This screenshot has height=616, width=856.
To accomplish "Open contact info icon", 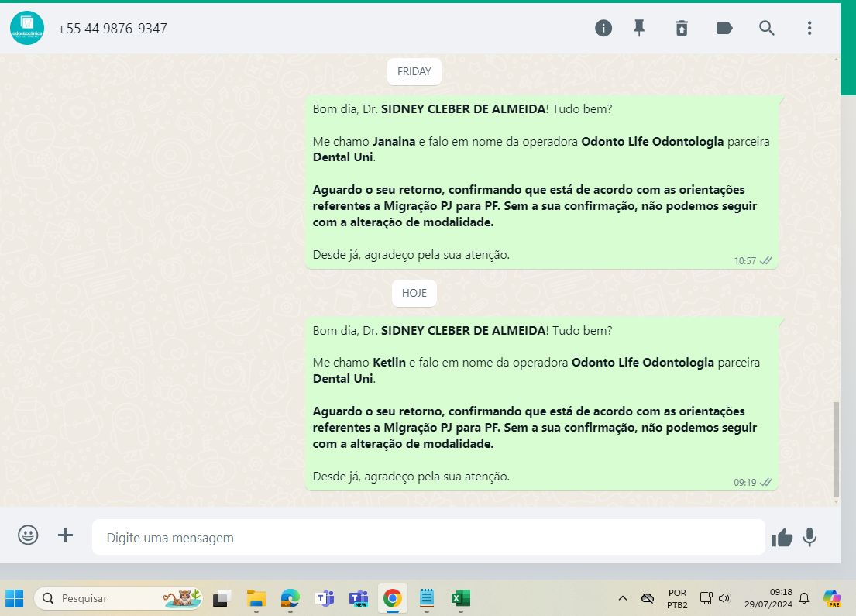I will click(603, 28).
